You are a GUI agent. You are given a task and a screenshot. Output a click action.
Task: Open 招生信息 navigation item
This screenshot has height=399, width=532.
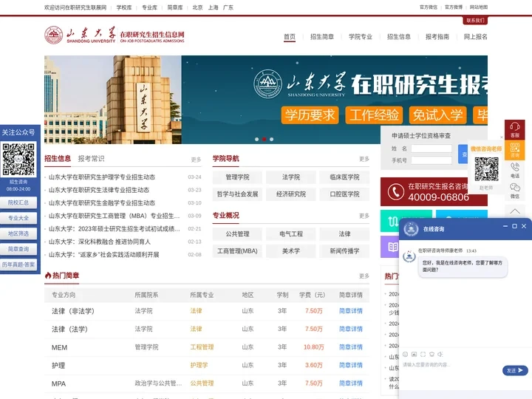coord(399,37)
